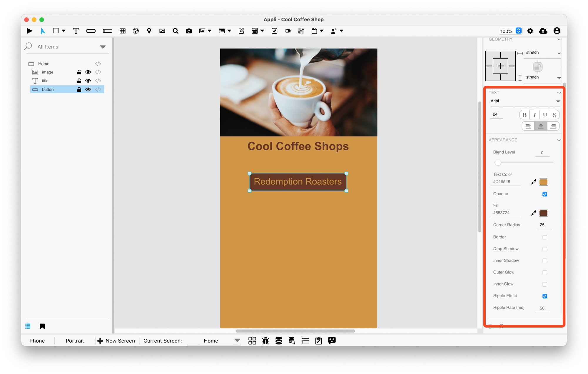Collapse the APPEARANCE section
The image size is (588, 374).
[x=559, y=140]
